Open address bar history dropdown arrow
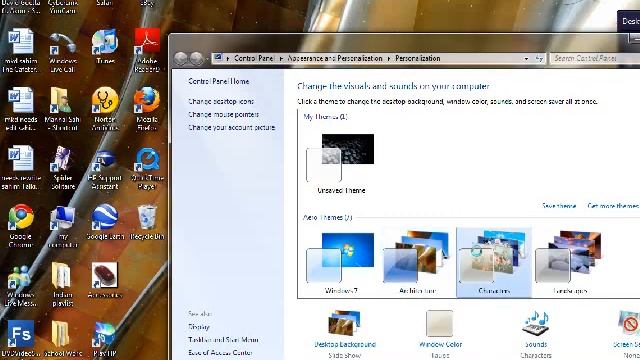The image size is (640, 360). click(527, 59)
